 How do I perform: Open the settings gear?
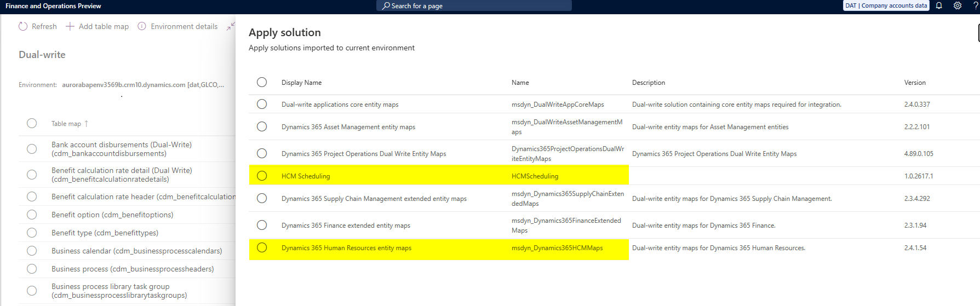click(x=958, y=5)
